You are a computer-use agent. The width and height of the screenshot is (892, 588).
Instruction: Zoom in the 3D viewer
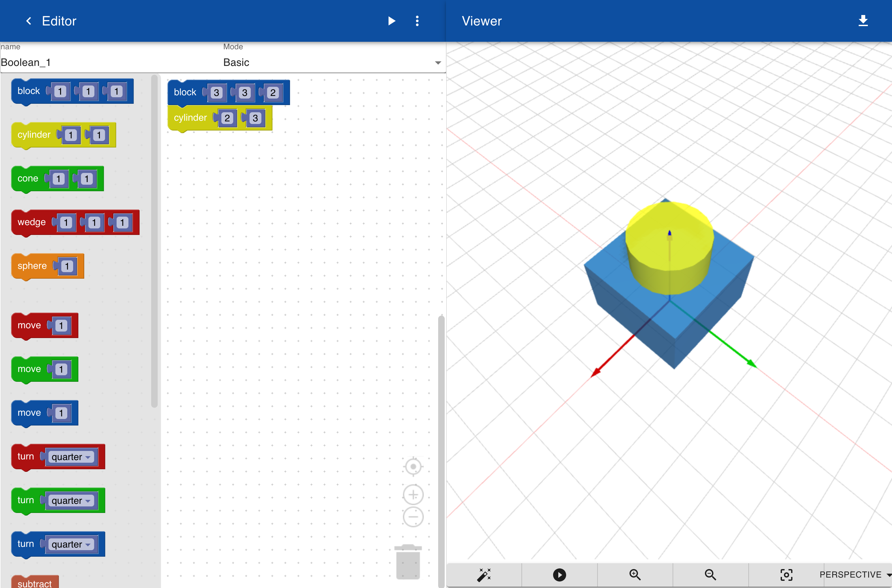click(635, 575)
